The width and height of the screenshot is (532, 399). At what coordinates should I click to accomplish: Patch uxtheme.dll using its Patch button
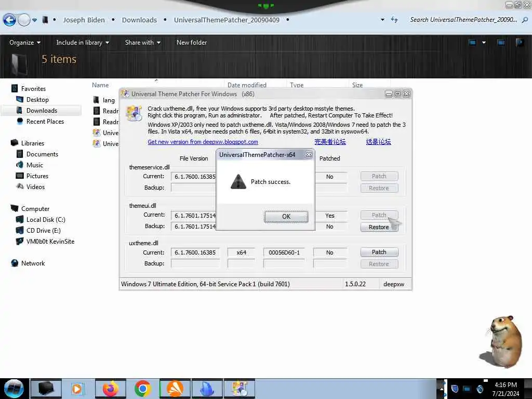pos(379,252)
